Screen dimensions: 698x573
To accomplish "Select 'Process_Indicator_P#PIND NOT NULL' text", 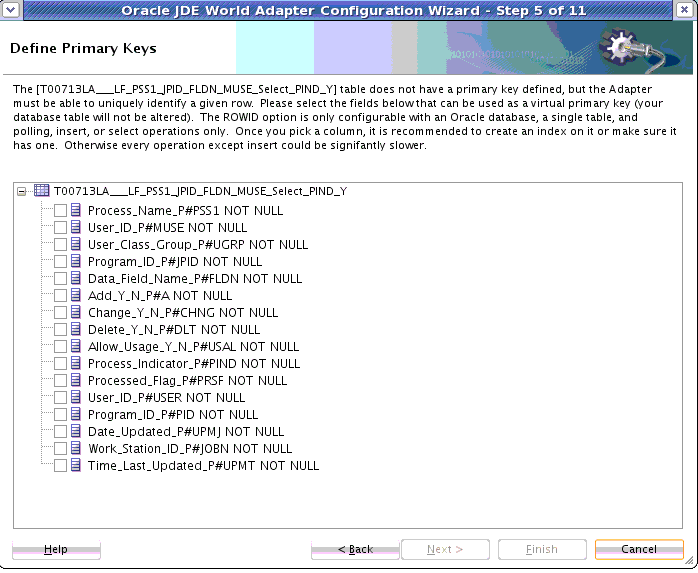I will pyautogui.click(x=194, y=364).
